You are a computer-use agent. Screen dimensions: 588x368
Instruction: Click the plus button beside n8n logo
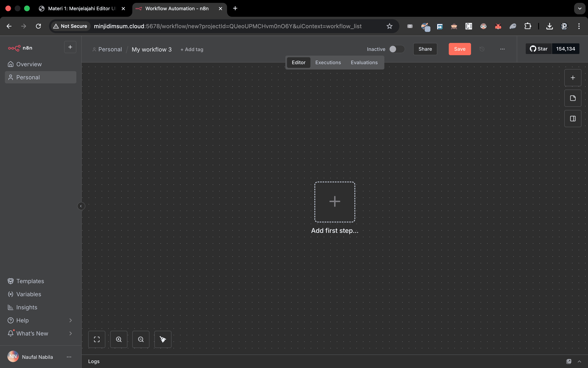tap(70, 47)
